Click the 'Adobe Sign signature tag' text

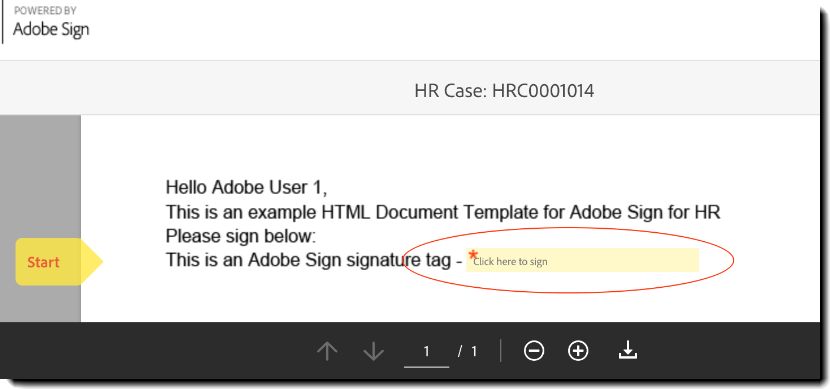[x=349, y=260]
